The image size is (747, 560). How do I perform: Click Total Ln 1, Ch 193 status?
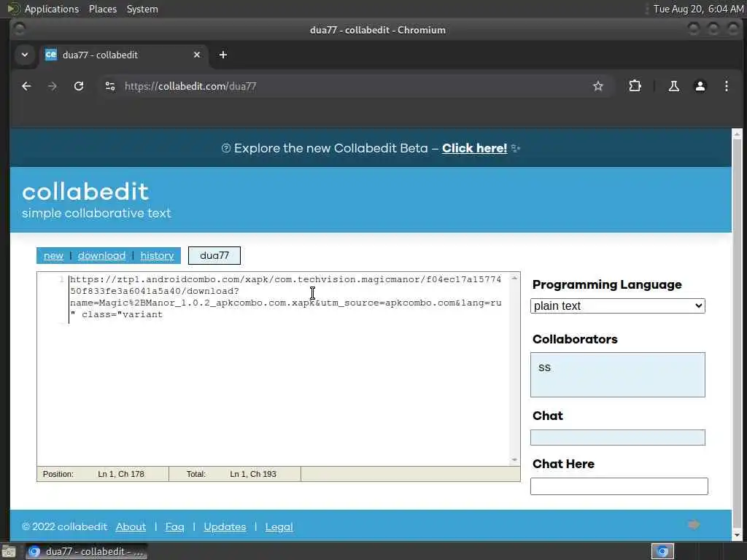235,474
